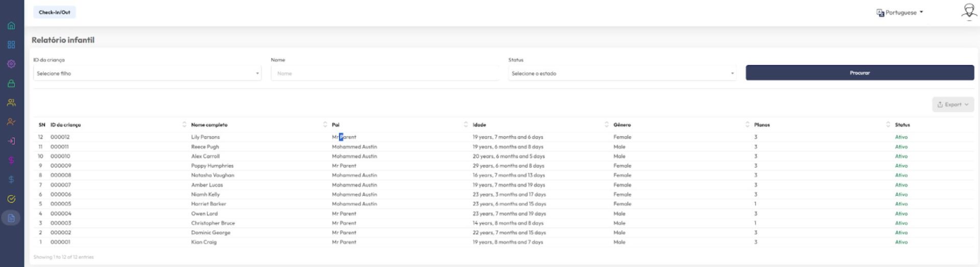Open the yellow users group icon

pyautogui.click(x=11, y=103)
